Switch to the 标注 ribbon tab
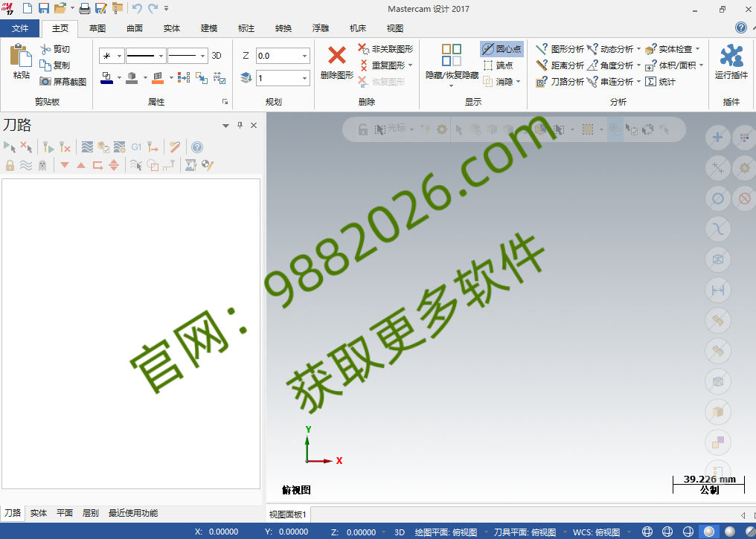This screenshot has width=756, height=539. point(246,28)
